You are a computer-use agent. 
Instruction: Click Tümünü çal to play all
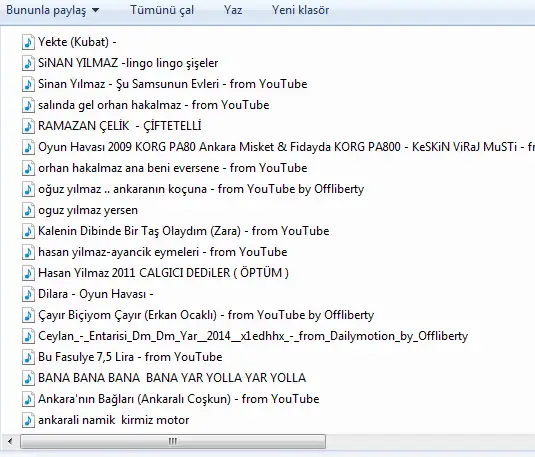pos(162,10)
